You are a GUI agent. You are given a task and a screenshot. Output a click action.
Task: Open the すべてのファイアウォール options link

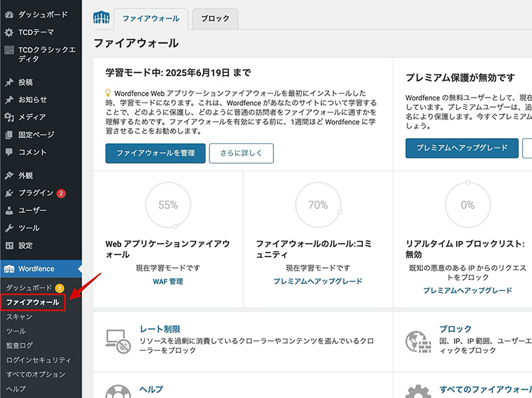[486, 389]
